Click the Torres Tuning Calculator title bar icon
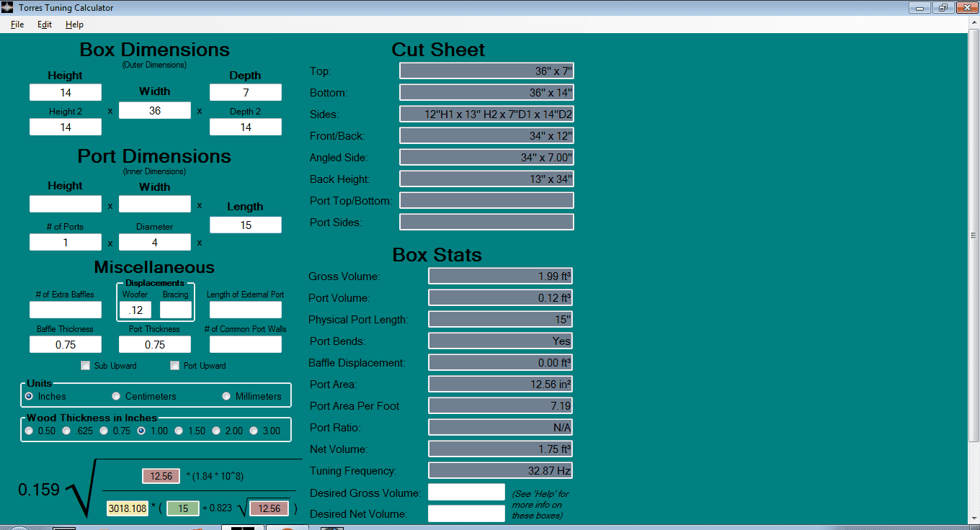This screenshot has height=530, width=980. tap(9, 8)
